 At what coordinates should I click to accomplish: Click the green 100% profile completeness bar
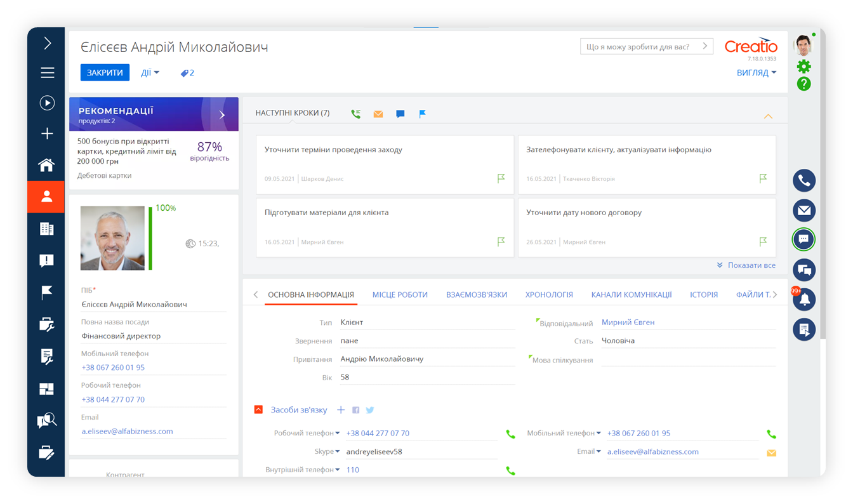(x=150, y=238)
